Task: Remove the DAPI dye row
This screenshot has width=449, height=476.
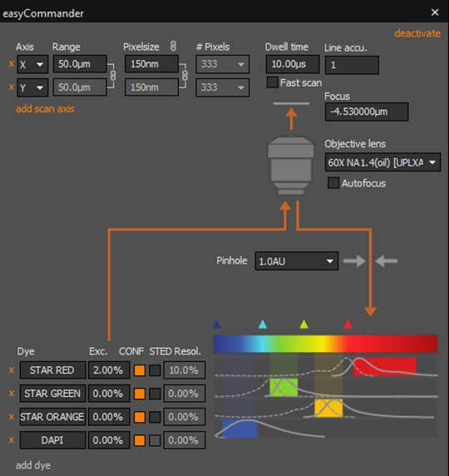Action: 12,440
